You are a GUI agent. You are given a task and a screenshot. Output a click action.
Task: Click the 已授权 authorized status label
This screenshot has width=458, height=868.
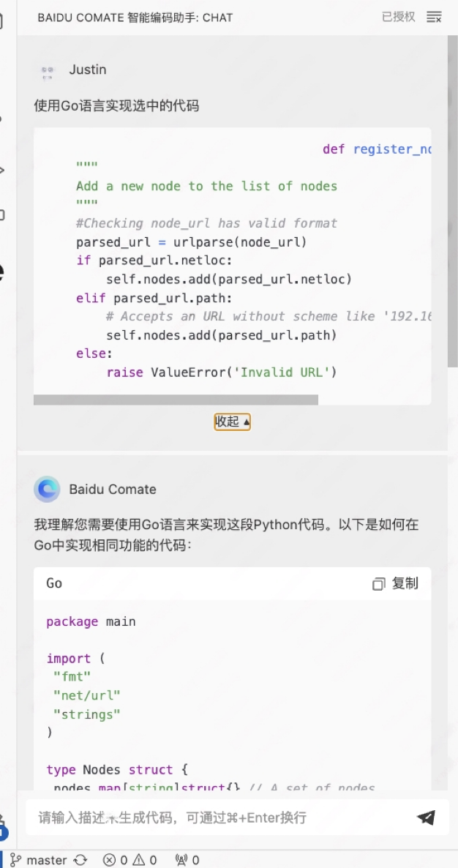pyautogui.click(x=398, y=17)
